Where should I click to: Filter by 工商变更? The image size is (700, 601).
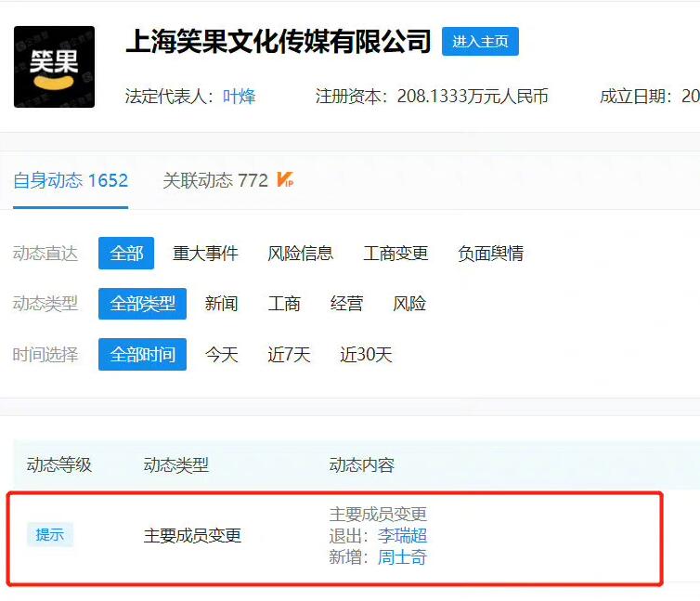[x=396, y=254]
